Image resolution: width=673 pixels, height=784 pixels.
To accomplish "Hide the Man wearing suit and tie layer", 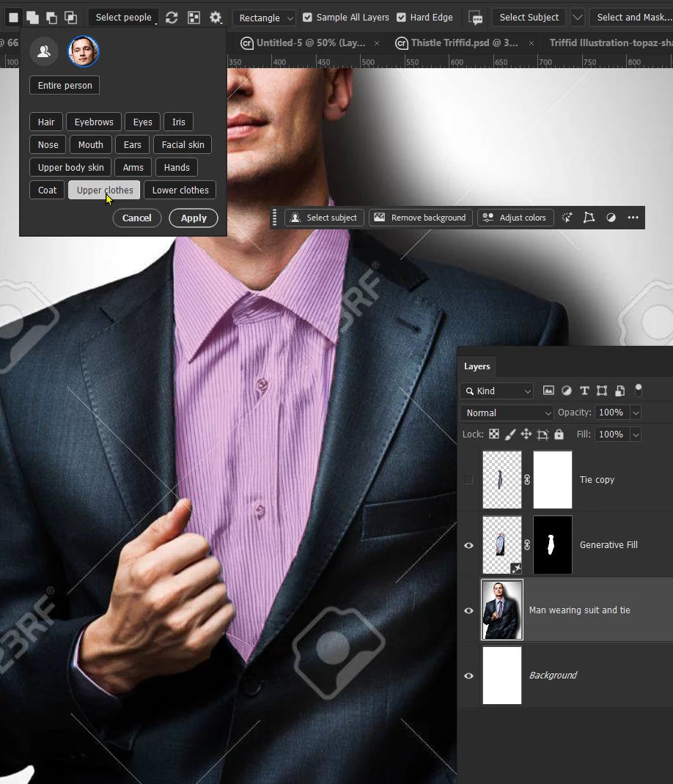I will (x=469, y=610).
